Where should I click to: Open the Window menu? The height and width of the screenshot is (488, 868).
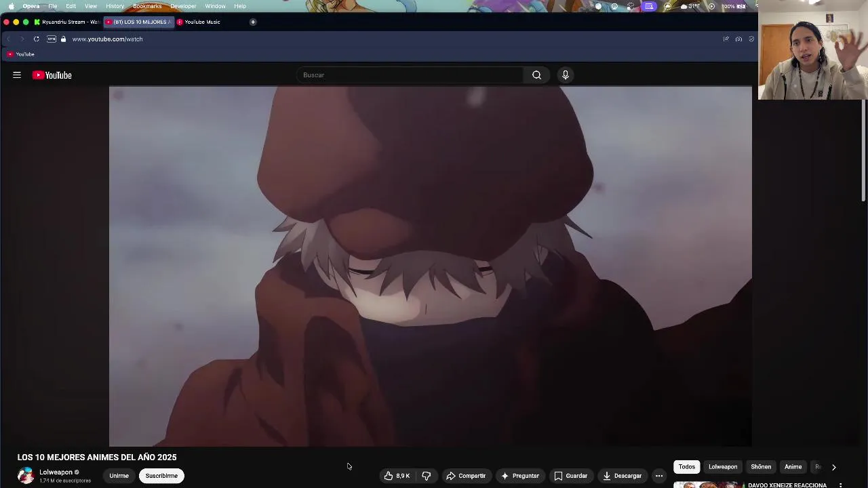[215, 6]
